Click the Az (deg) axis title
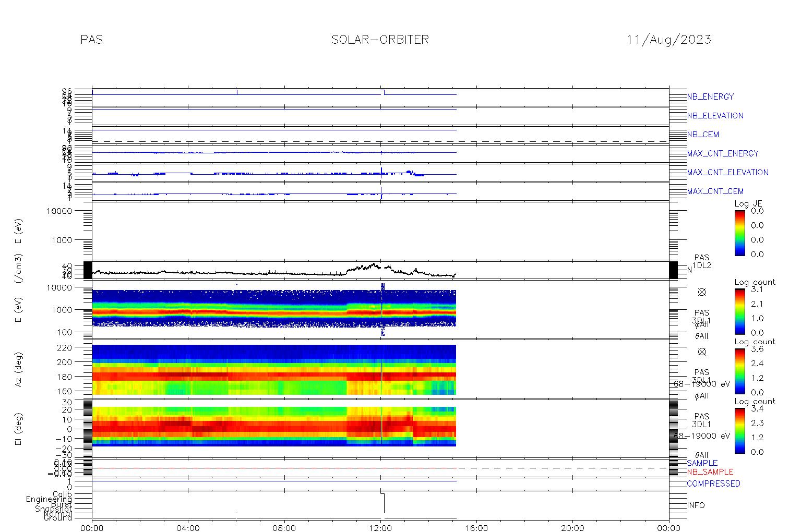Image resolution: width=789 pixels, height=532 pixels. (19, 369)
